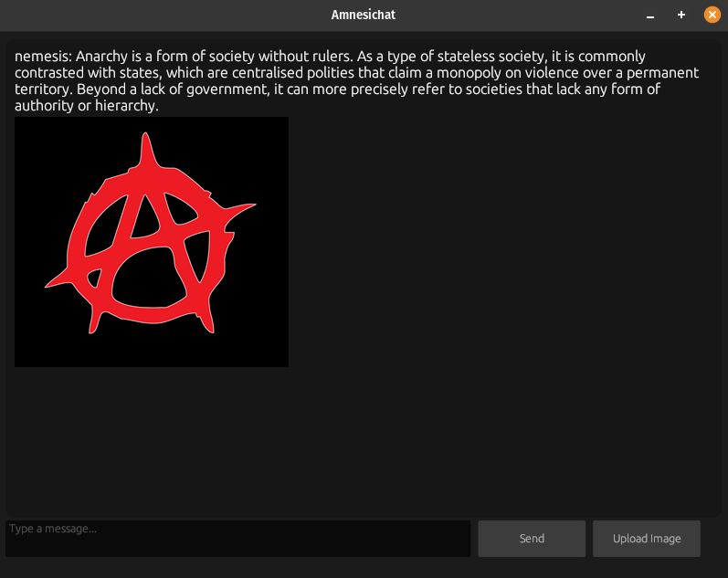Focus the 'Type a message...' input field
The width and height of the screenshot is (728, 578).
[x=238, y=539]
